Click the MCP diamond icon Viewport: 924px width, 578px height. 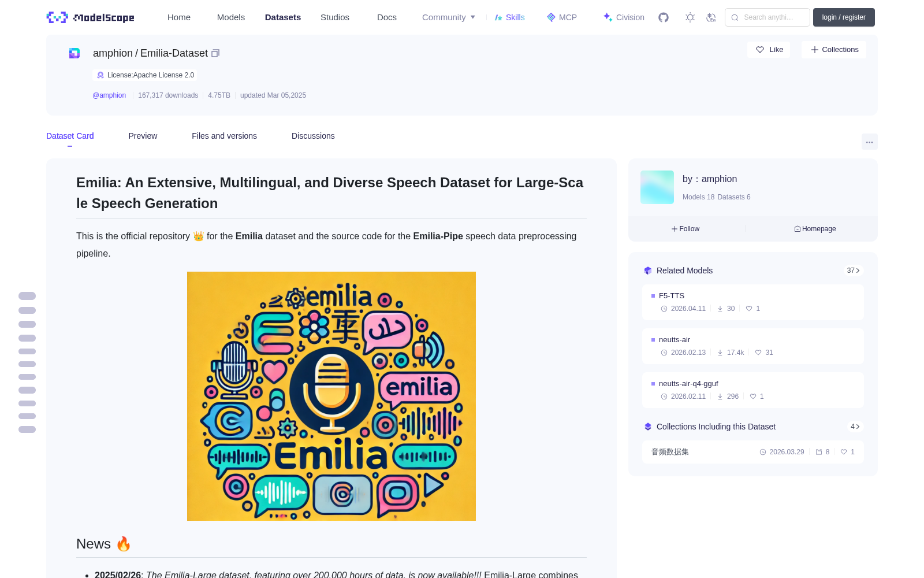click(x=551, y=17)
